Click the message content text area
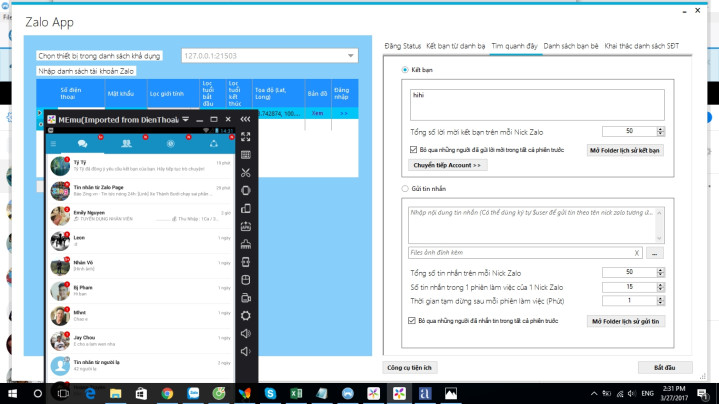Image resolution: width=719 pixels, height=404 pixels. point(532,225)
